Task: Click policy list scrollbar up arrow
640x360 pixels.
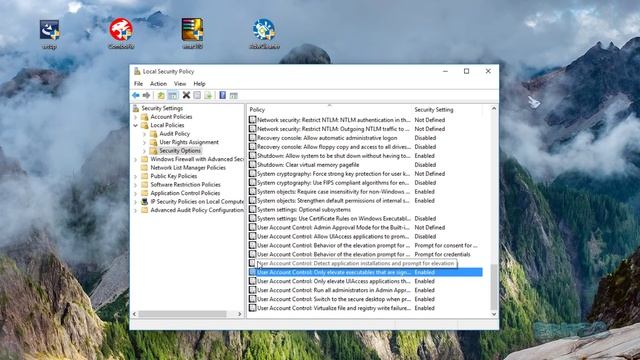Action: point(494,109)
